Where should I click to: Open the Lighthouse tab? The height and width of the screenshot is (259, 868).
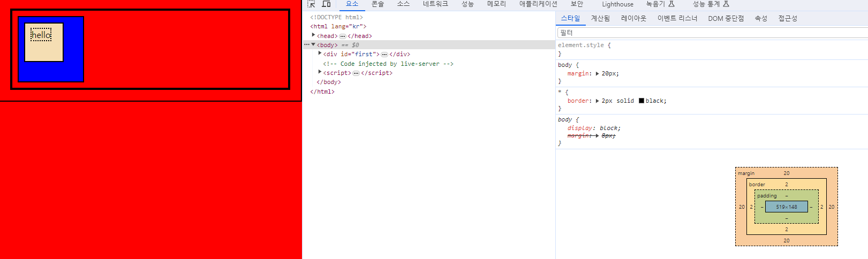pos(617,4)
